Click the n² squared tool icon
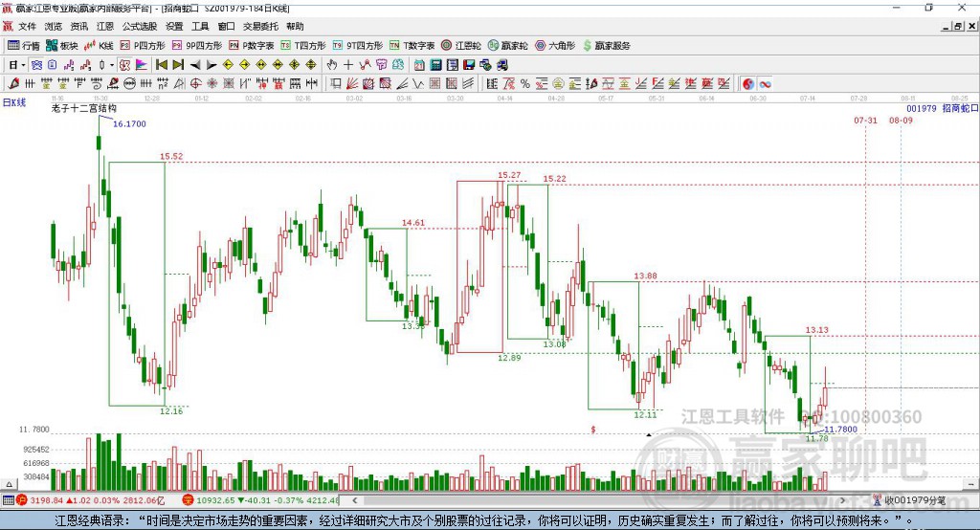This screenshot has width=980, height=530. 163,84
